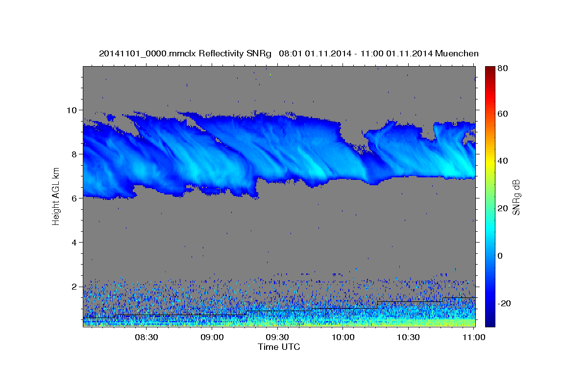Click the 11:00 time tick label
Image resolution: width=588 pixels, height=392 pixels.
click(473, 337)
